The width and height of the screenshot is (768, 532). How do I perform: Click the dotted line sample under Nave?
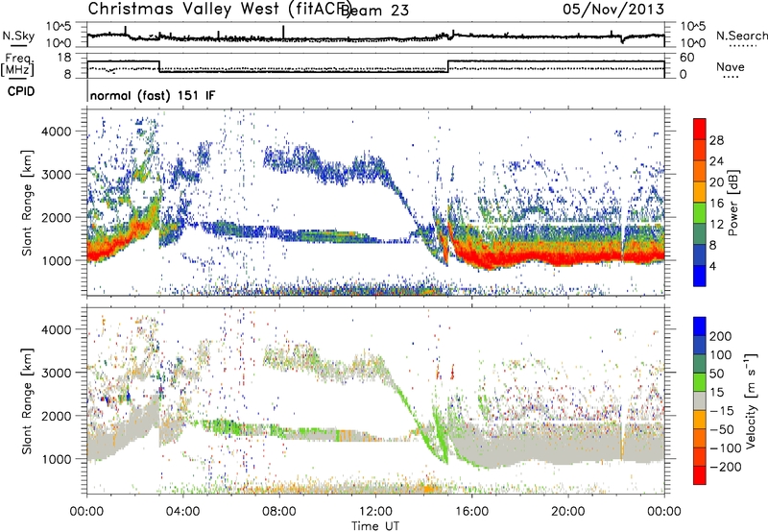point(732,77)
